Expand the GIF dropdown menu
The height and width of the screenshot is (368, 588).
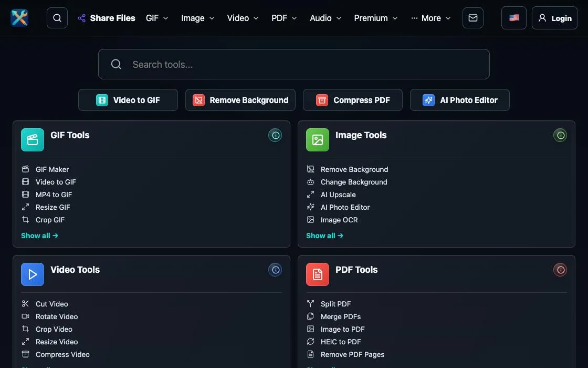pyautogui.click(x=157, y=18)
